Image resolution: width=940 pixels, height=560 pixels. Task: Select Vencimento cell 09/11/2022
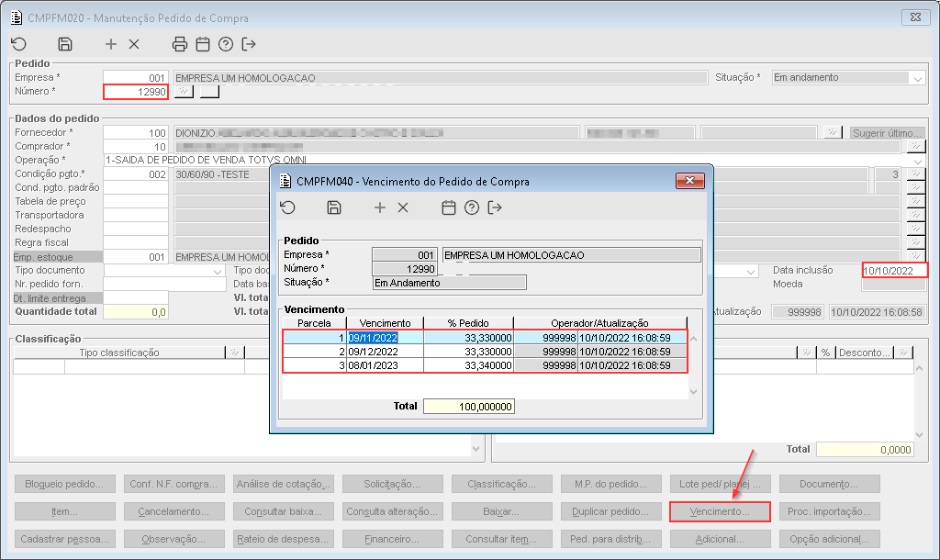(385, 338)
